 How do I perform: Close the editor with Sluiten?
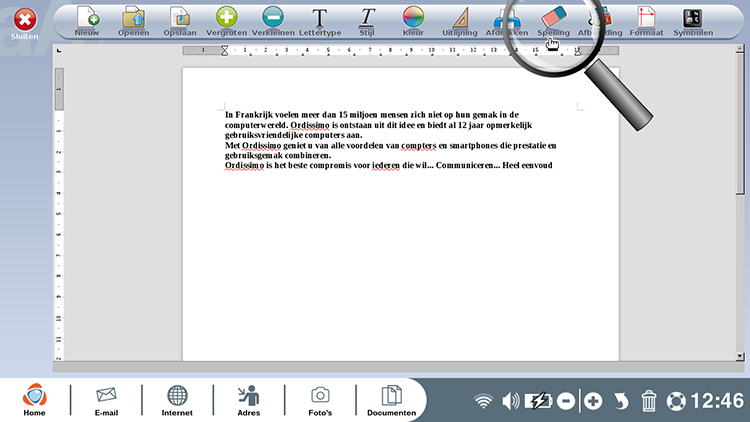pos(24,24)
